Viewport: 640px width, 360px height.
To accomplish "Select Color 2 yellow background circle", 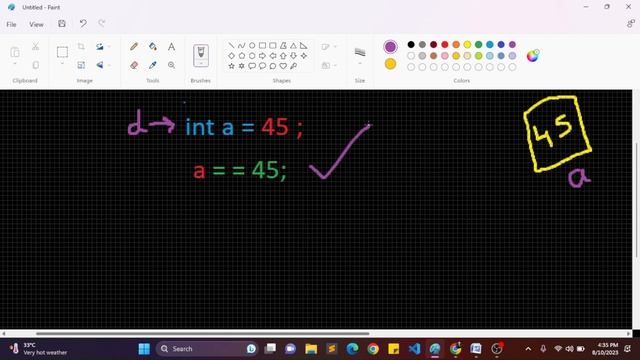I will click(x=390, y=64).
